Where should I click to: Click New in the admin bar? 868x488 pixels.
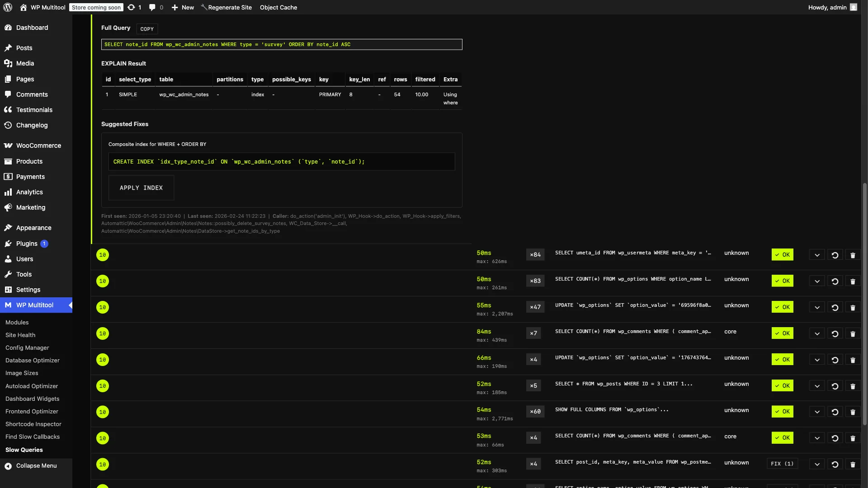coord(183,7)
